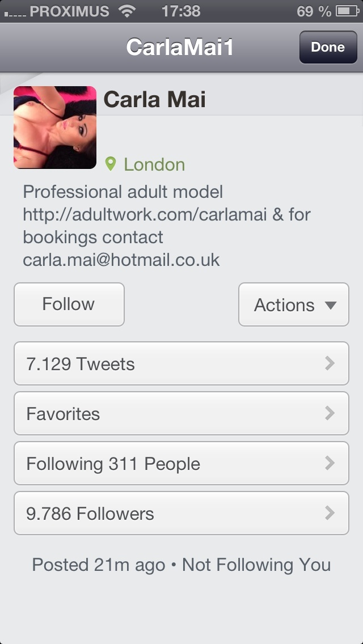This screenshot has height=644, width=363.
Task: Tap the chevron on the Tweets row
Action: pos(330,363)
